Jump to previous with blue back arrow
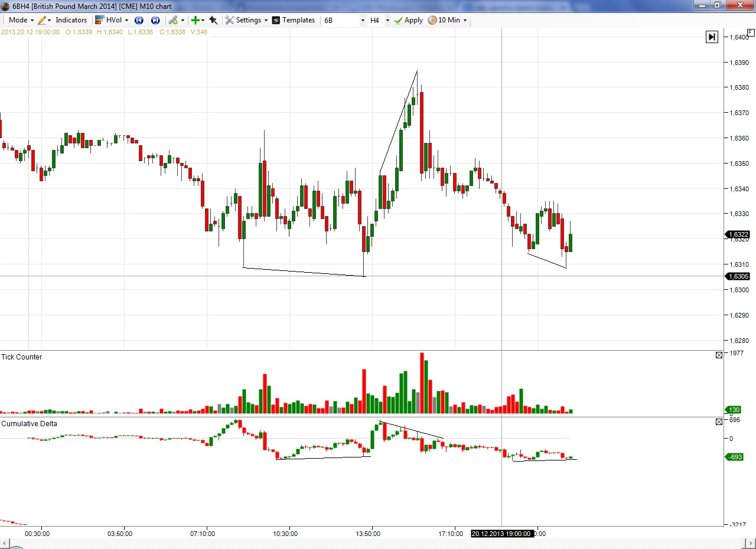 (x=139, y=20)
